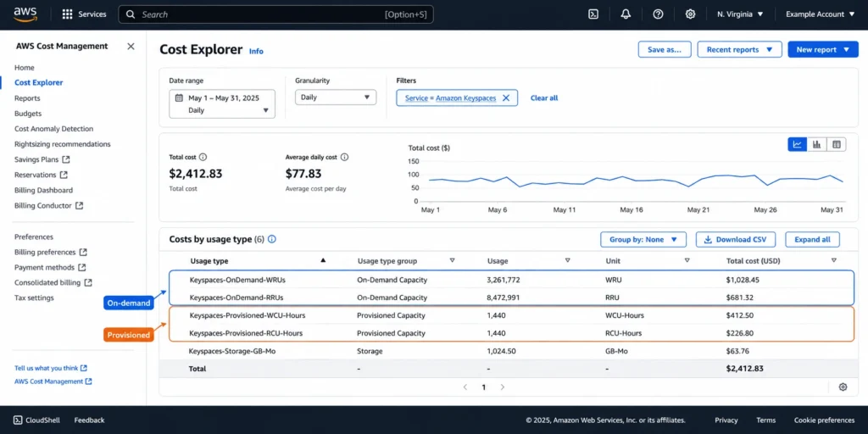Open settings gear in top bar
The height and width of the screenshot is (434, 868).
click(x=690, y=14)
